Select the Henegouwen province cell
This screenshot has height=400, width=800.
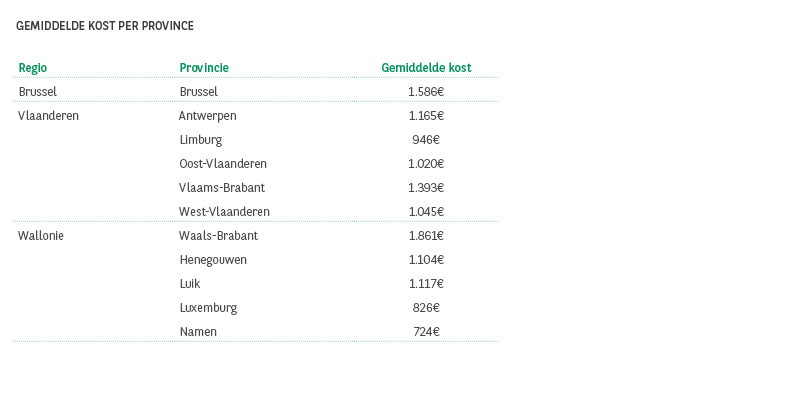pos(213,260)
